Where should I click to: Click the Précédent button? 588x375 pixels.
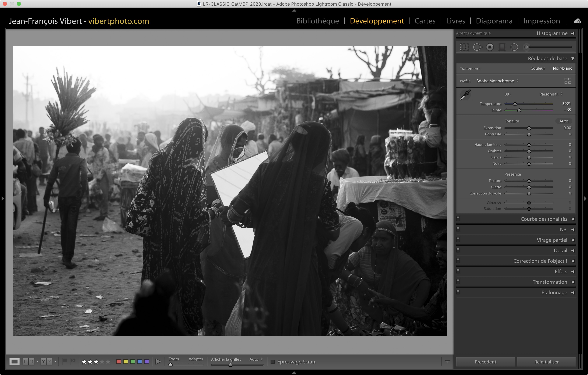(485, 362)
